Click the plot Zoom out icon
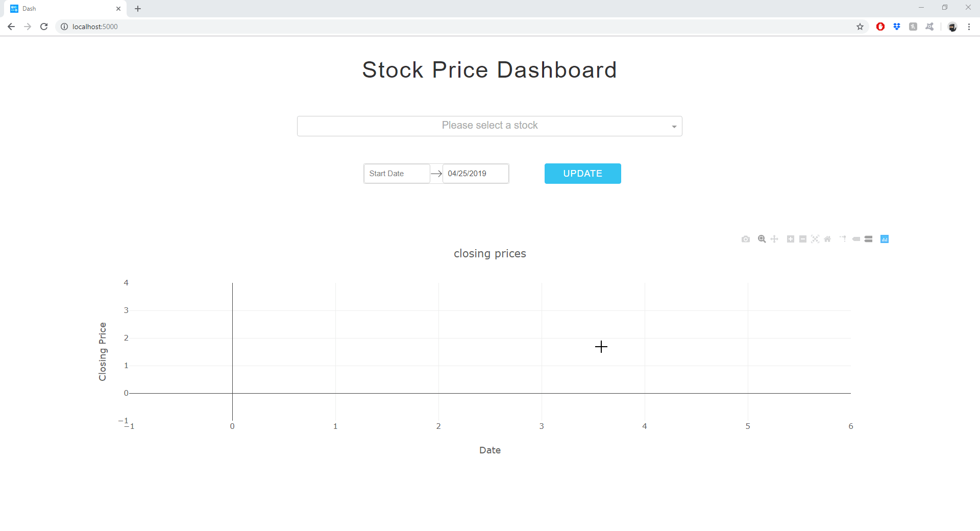980x531 pixels. point(803,239)
